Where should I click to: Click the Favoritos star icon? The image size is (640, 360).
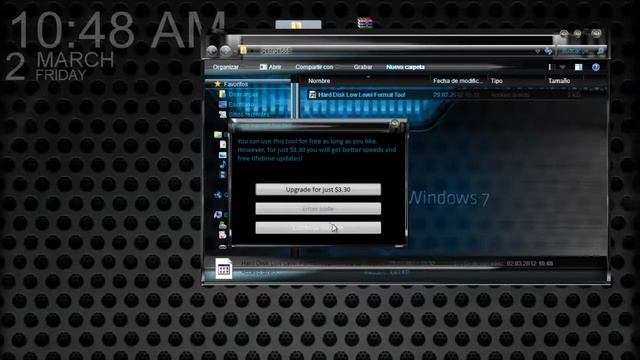(x=218, y=84)
